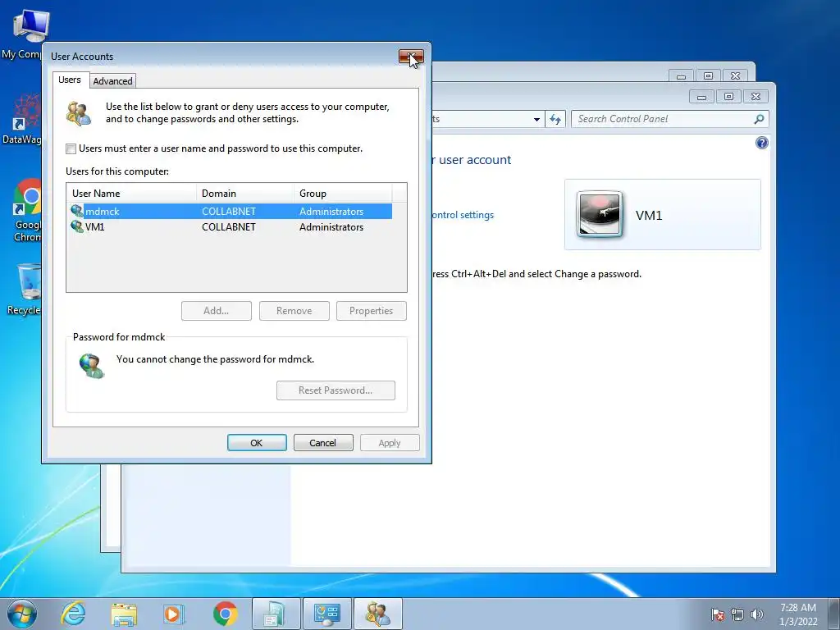Select the User Accounts keys taskbar icon
Screen dimensions: 840x630
pyautogui.click(x=377, y=614)
